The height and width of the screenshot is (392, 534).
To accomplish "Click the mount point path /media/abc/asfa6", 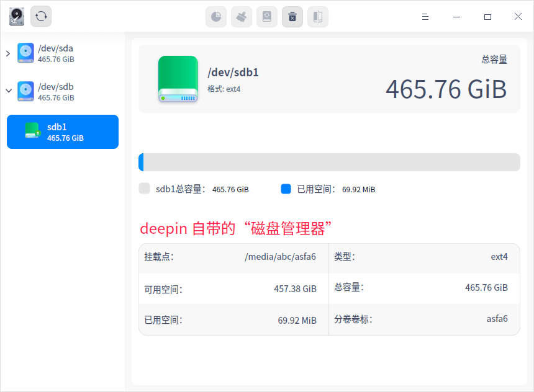I will point(280,257).
